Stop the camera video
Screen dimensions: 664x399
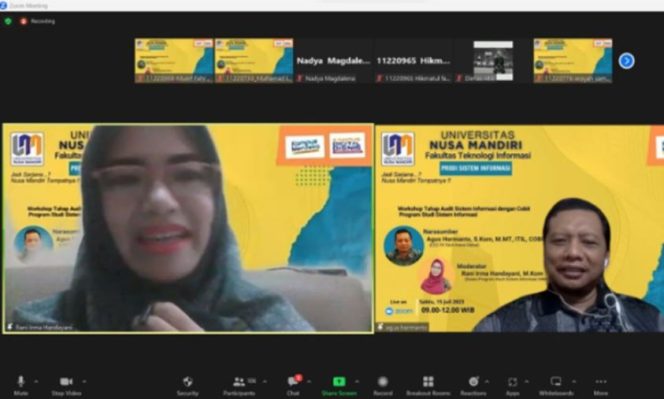pyautogui.click(x=66, y=386)
